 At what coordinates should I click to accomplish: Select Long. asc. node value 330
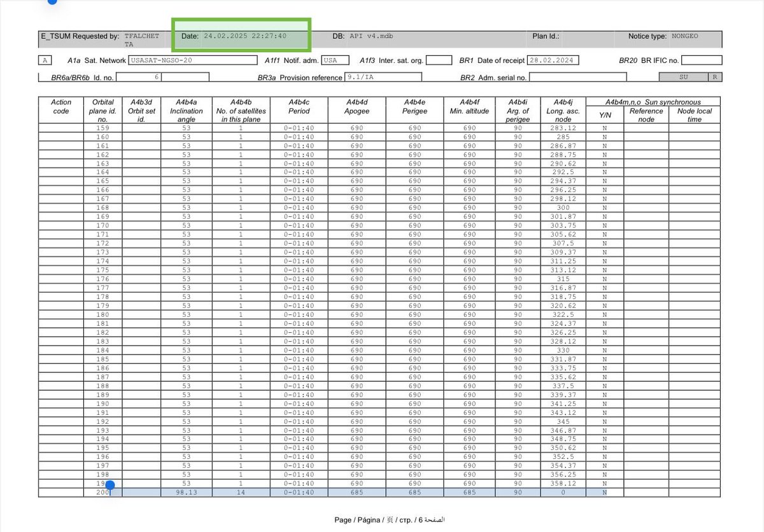563,350
